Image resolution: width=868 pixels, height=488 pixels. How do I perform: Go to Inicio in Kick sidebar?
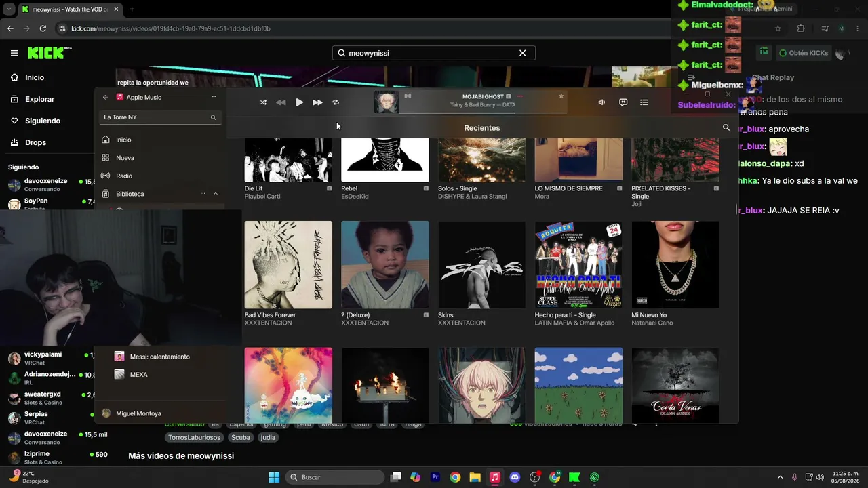point(28,77)
